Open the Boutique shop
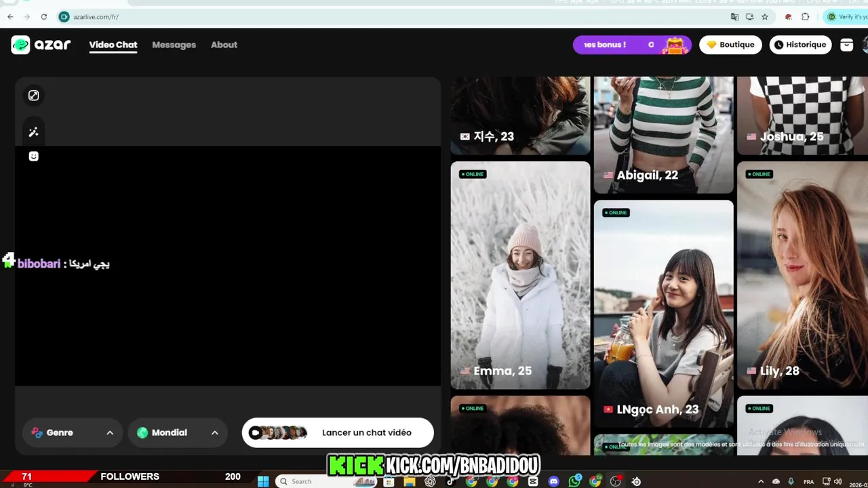The image size is (868, 488). [730, 45]
